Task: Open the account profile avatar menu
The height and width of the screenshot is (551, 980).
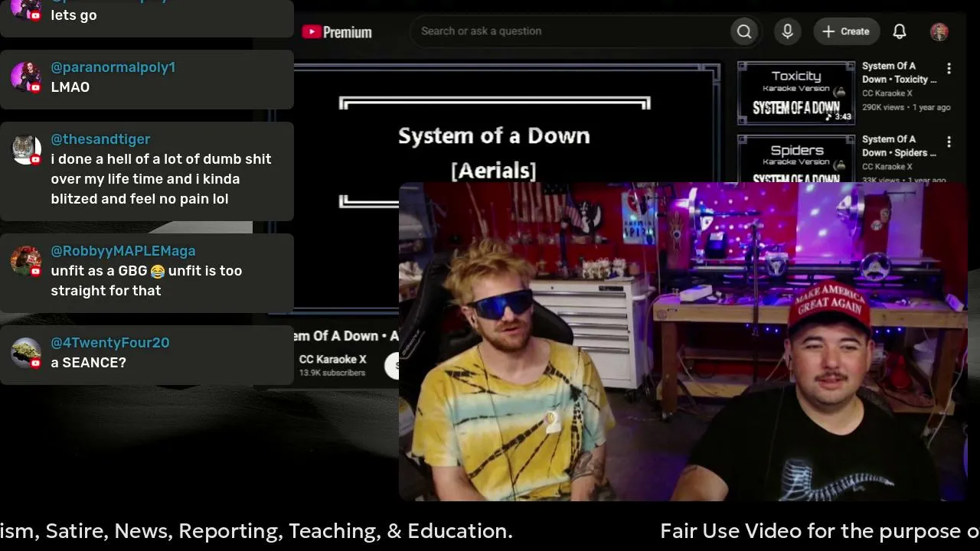Action: [939, 31]
